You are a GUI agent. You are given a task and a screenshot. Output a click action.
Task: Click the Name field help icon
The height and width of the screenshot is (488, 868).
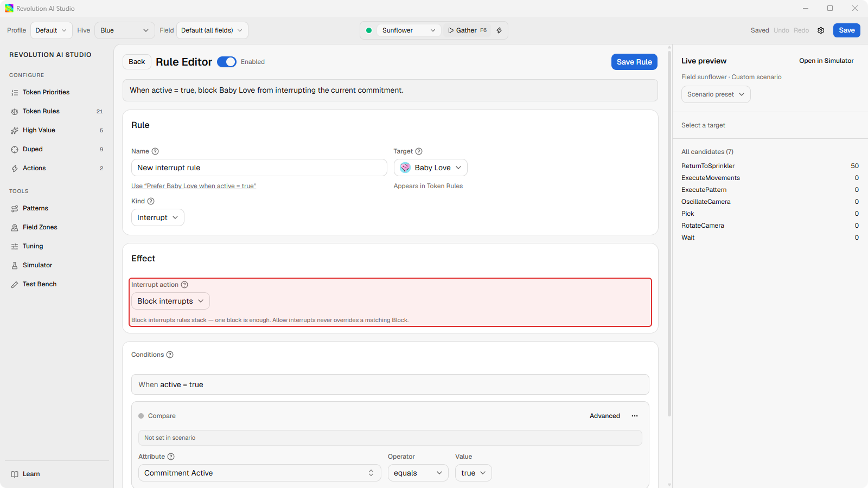pos(155,151)
